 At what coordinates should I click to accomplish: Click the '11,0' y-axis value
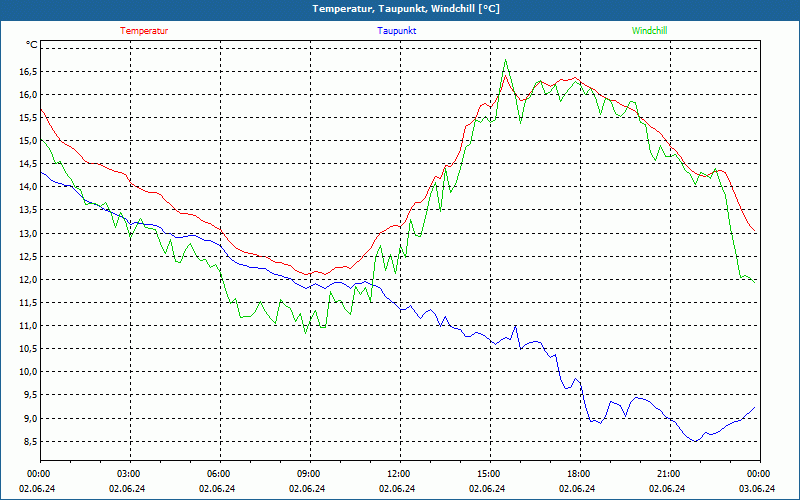(x=28, y=326)
